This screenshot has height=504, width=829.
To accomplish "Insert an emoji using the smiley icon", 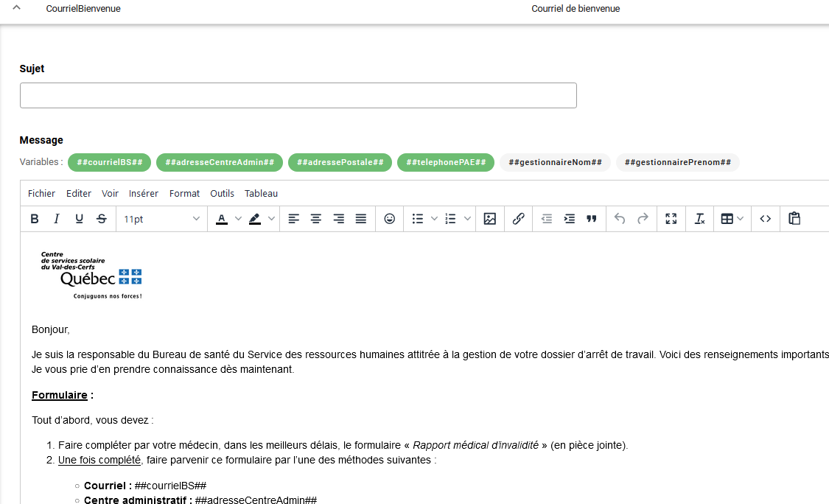I will (x=390, y=219).
